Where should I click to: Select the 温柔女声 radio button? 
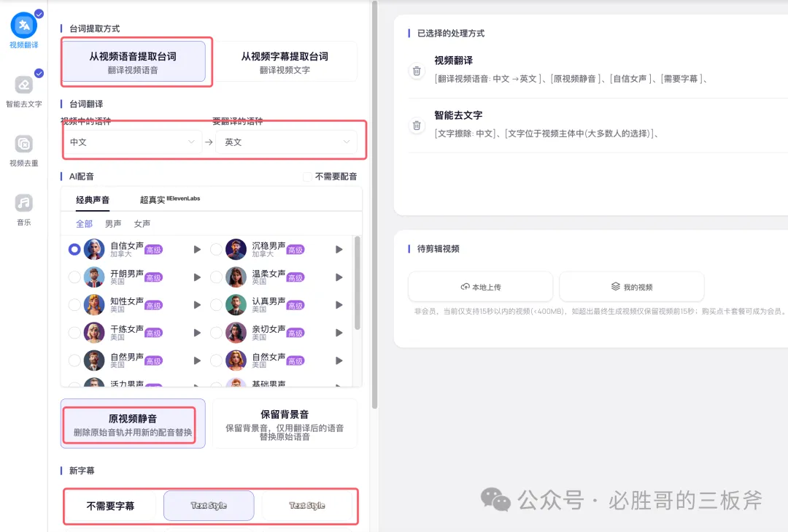[216, 277]
